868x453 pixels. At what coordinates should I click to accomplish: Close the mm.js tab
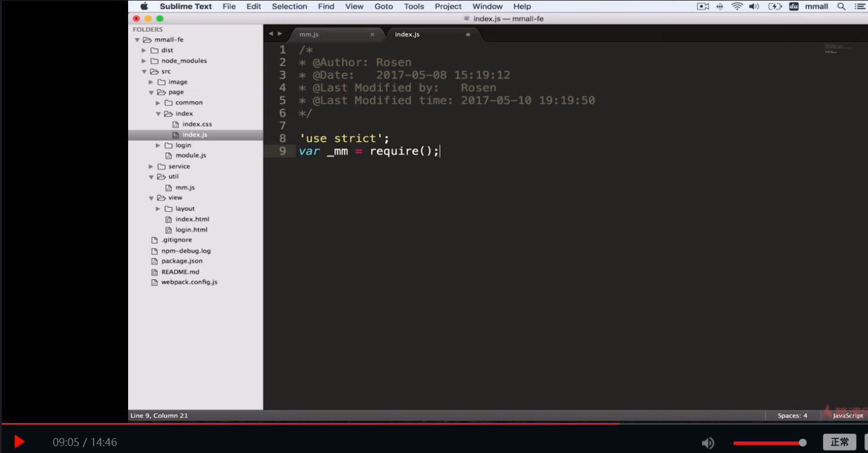point(372,35)
